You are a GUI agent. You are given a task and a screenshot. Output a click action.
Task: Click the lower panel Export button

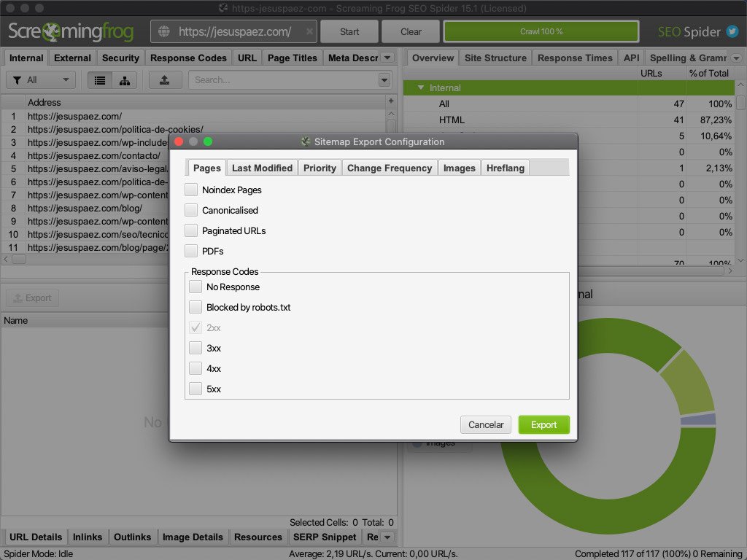[32, 297]
